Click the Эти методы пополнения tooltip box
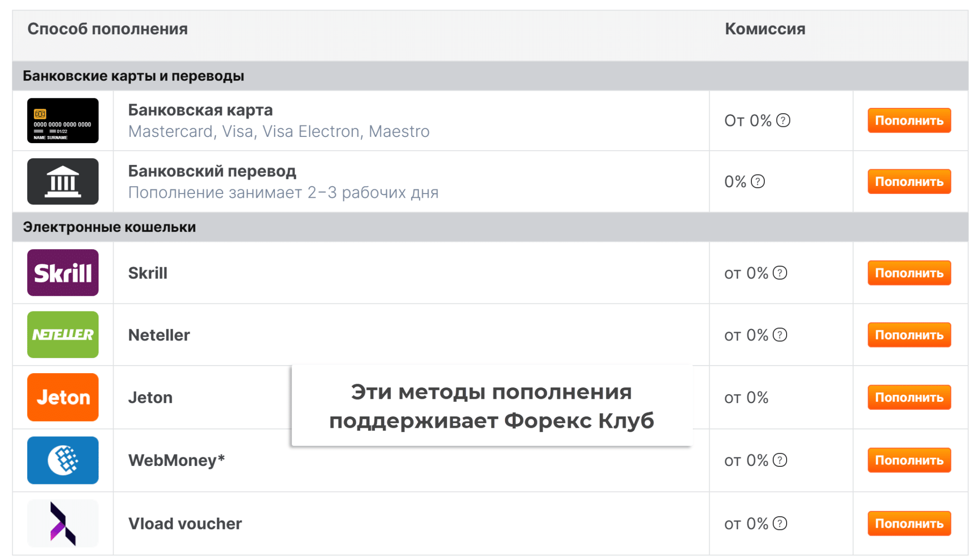This screenshot has height=560, width=974. click(x=491, y=406)
